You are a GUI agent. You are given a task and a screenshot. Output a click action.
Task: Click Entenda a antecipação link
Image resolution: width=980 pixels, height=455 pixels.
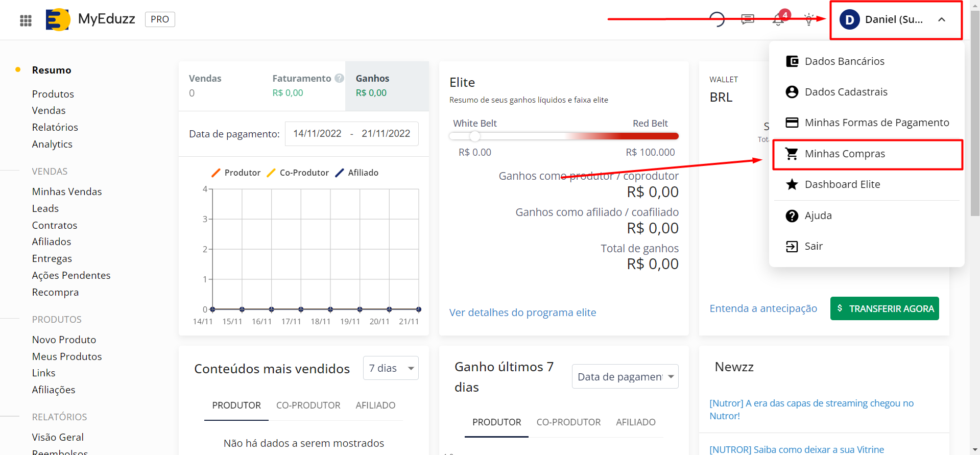point(763,308)
